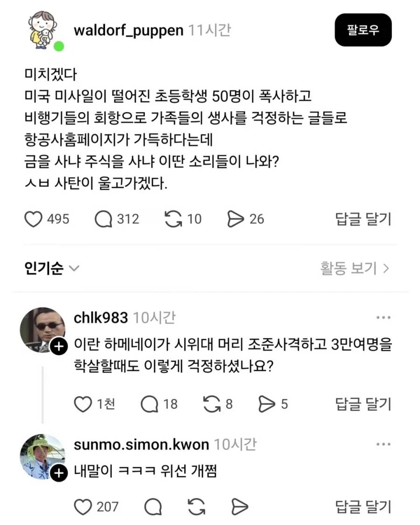
Task: Like chlk983's comment showing 1천 likes
Action: coord(84,404)
